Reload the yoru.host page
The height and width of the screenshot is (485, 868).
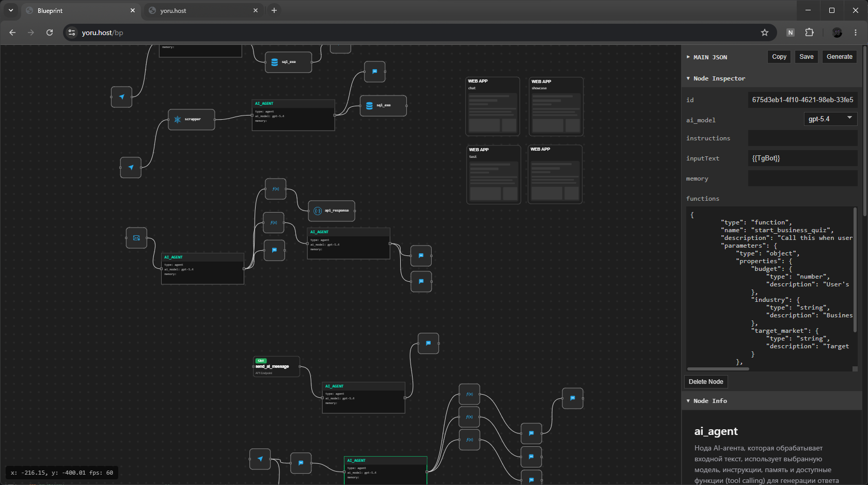pos(50,33)
